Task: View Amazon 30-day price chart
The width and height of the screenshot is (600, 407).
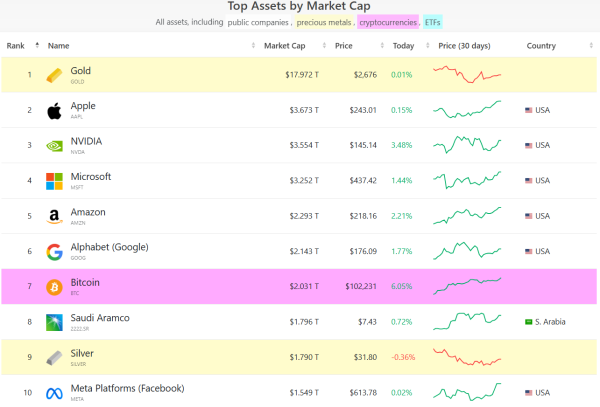Action: [467, 216]
